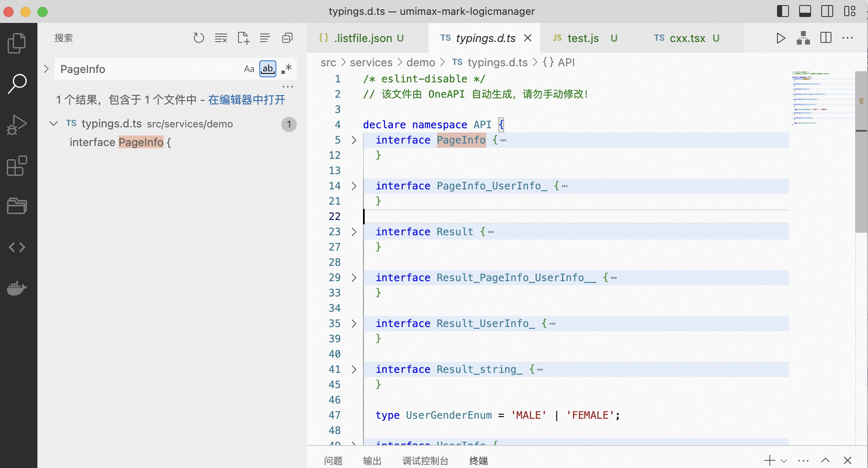The image size is (868, 468).
Task: Close the bottom panel
Action: point(848,460)
